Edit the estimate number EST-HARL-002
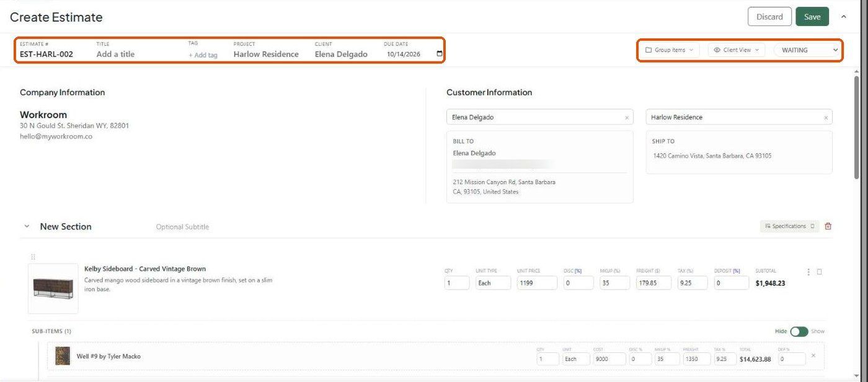This screenshot has height=382, width=868. click(x=46, y=54)
